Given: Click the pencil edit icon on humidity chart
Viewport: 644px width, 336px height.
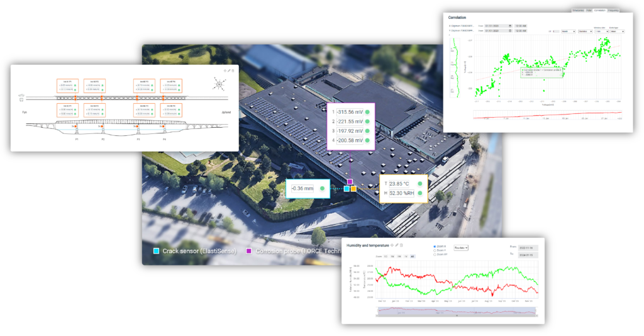Looking at the screenshot, I should [x=396, y=245].
